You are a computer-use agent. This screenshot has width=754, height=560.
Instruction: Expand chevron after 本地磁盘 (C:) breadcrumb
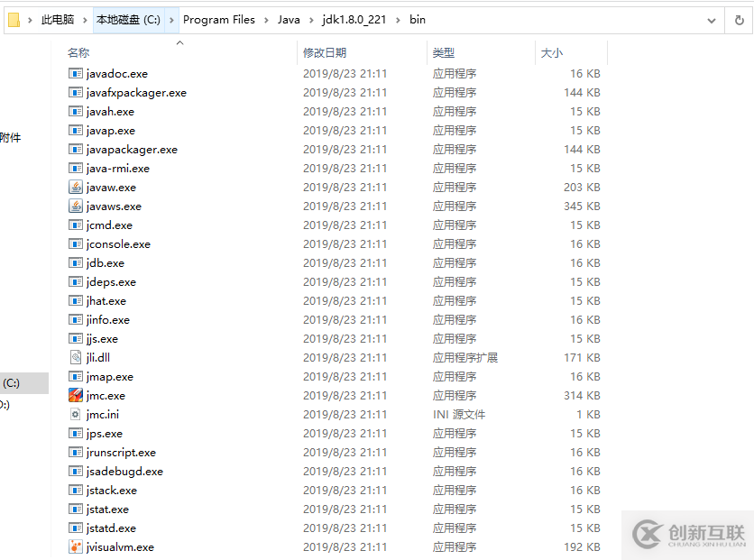click(171, 20)
